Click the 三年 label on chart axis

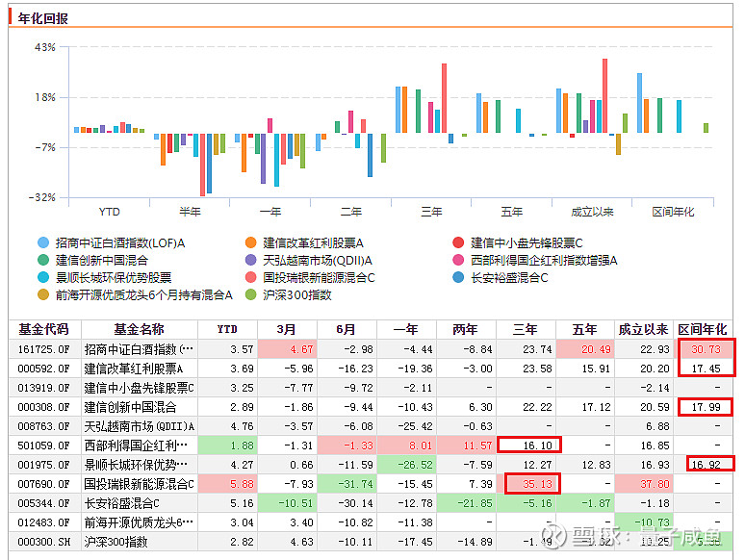(x=431, y=212)
